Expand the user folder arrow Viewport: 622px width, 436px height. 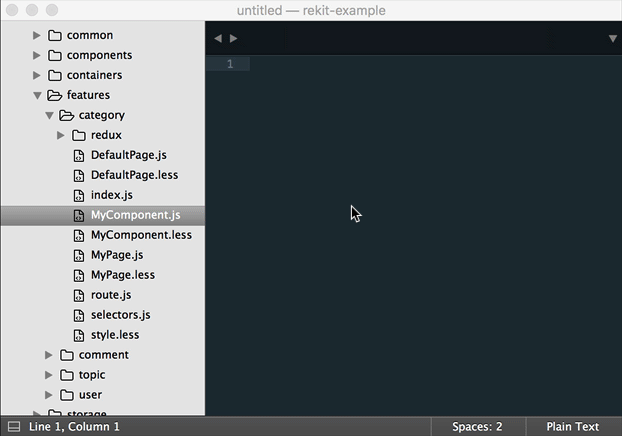coord(48,395)
